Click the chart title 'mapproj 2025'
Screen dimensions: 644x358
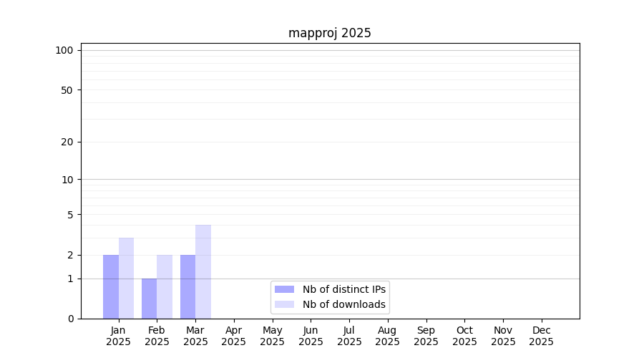point(330,33)
